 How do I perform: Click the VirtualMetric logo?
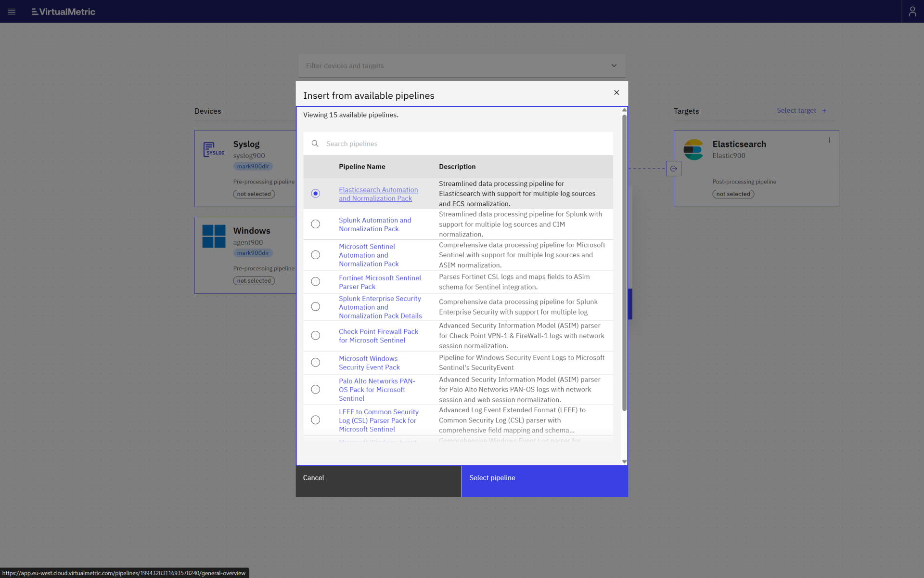pos(63,12)
